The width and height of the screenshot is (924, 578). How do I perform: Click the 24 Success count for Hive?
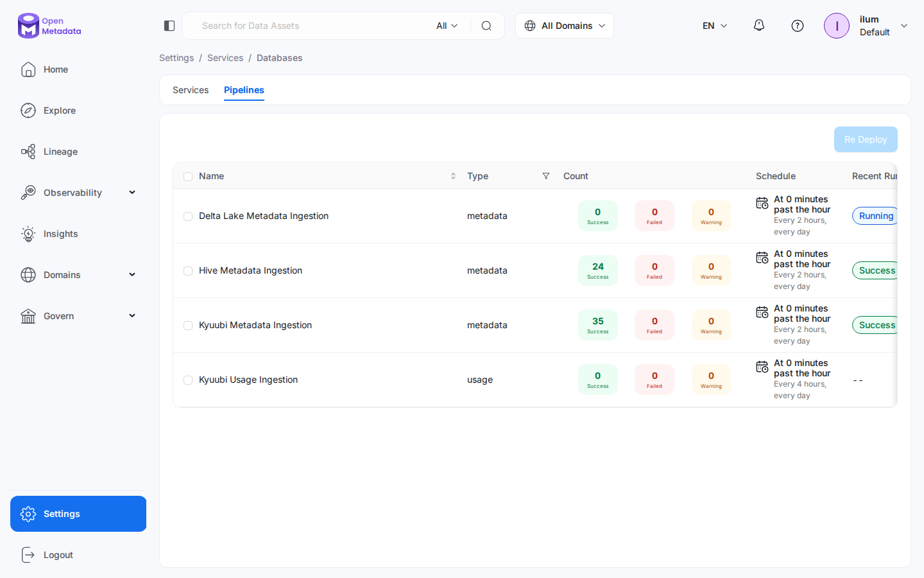(598, 270)
